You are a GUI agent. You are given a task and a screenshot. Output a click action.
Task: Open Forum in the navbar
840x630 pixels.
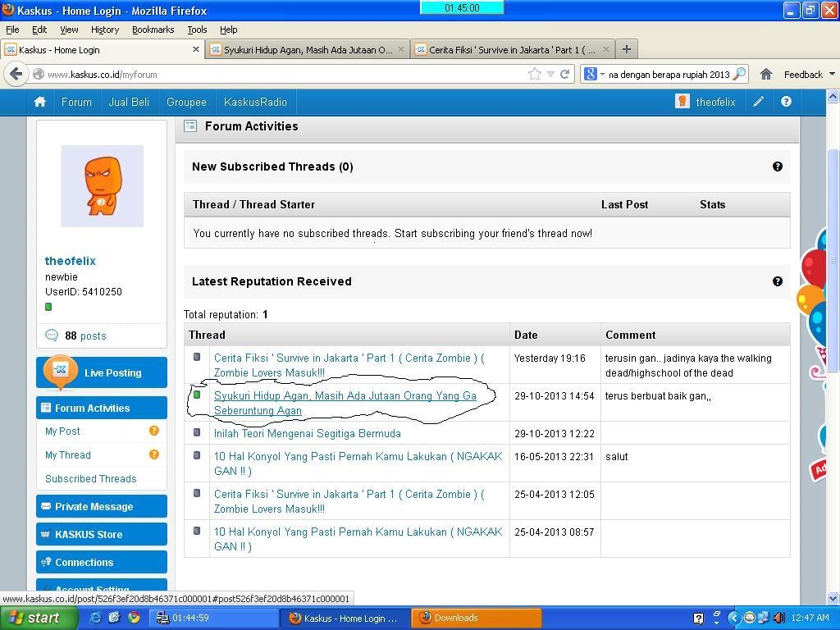point(76,102)
